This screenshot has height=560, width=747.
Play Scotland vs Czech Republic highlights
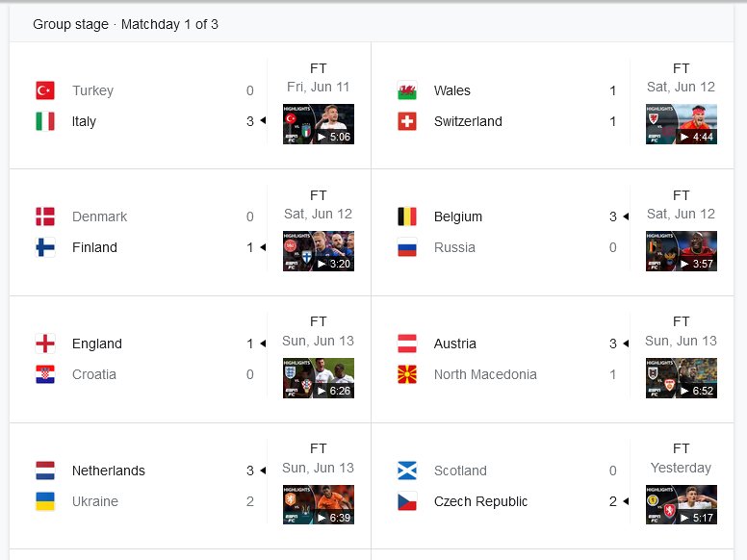pyautogui.click(x=682, y=505)
